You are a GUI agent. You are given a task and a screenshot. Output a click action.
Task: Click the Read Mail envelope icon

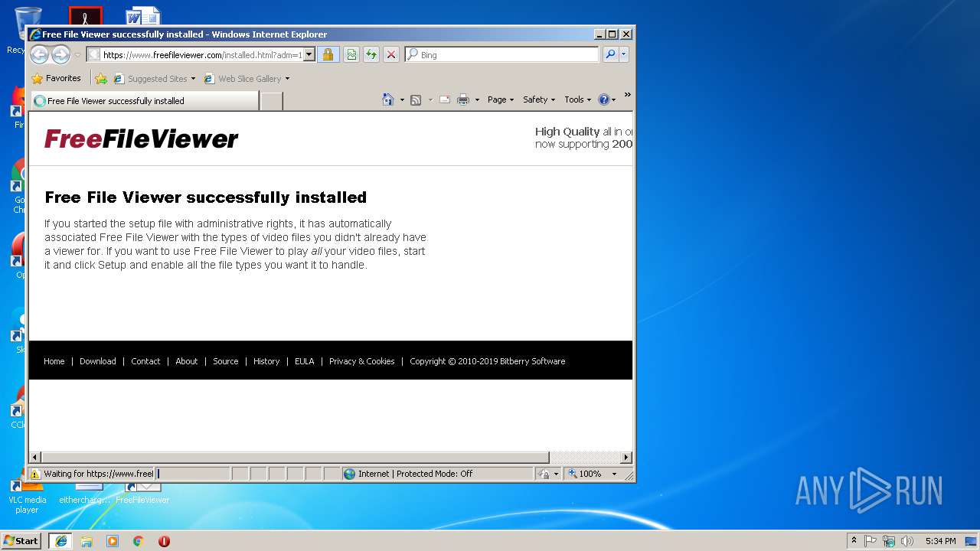click(444, 99)
